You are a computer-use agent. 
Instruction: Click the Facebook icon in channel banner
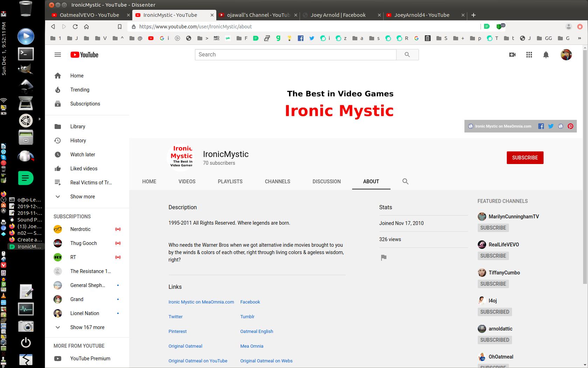click(541, 126)
